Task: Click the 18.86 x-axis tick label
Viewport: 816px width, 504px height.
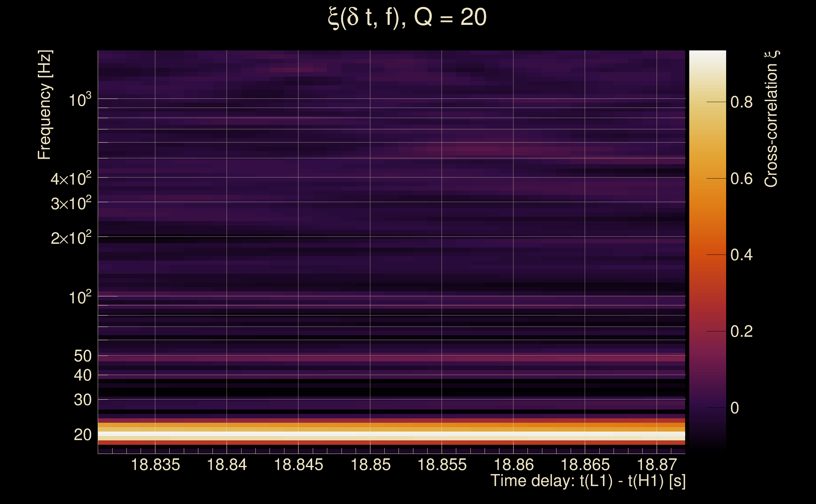Action: pyautogui.click(x=513, y=465)
